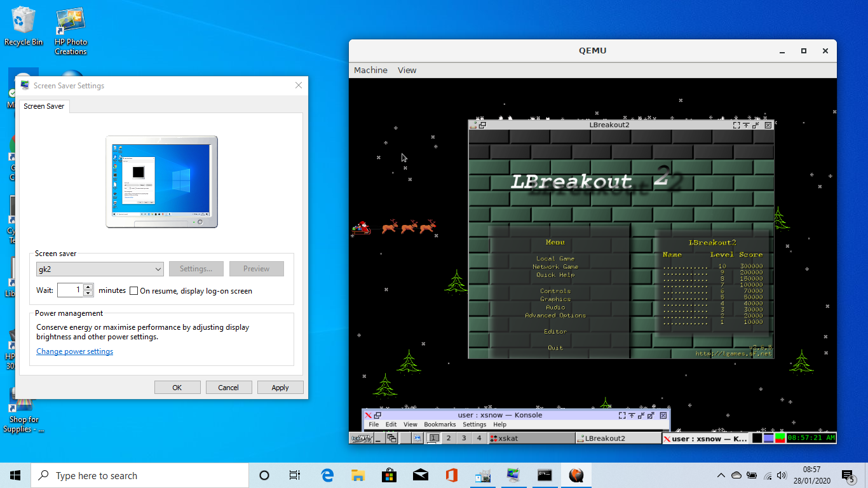Click the rollup icon in LBreakout2 title bar
The width and height of the screenshot is (868, 488).
(746, 125)
